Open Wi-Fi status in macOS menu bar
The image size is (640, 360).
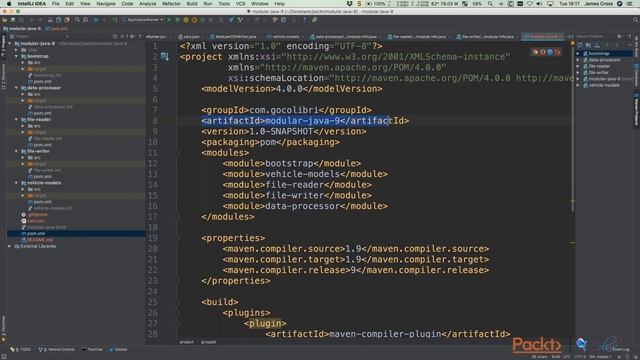530,4
